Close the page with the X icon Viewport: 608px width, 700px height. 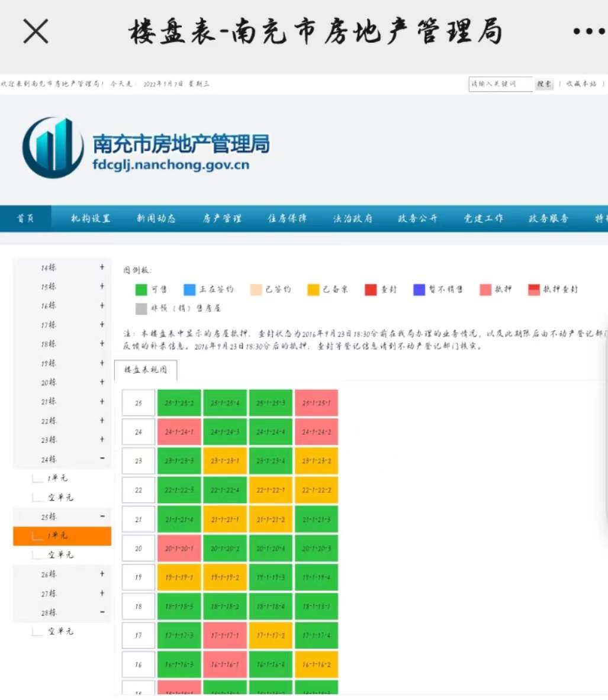point(36,31)
